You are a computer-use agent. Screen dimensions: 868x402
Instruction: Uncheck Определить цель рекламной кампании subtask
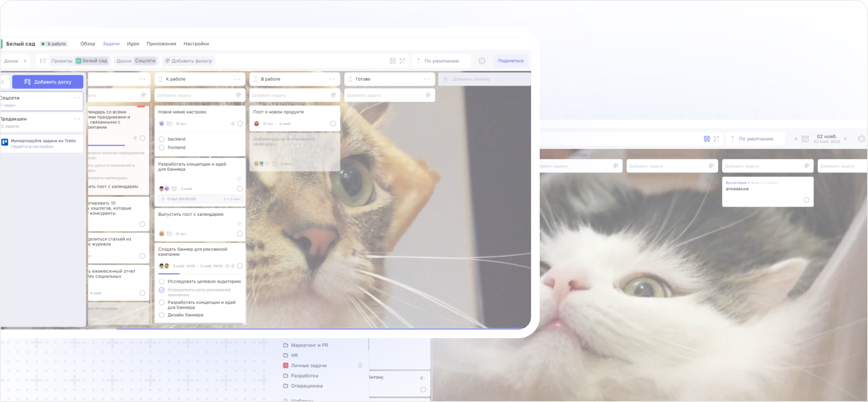click(x=162, y=290)
